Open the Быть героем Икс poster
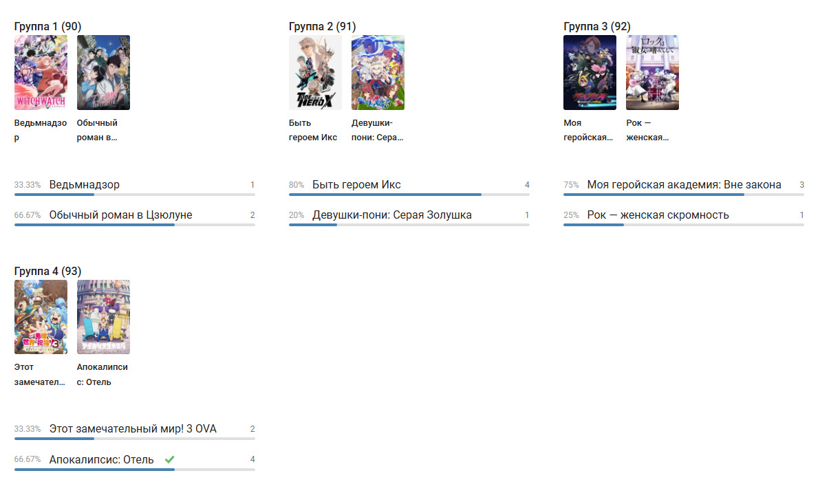 pyautogui.click(x=315, y=73)
